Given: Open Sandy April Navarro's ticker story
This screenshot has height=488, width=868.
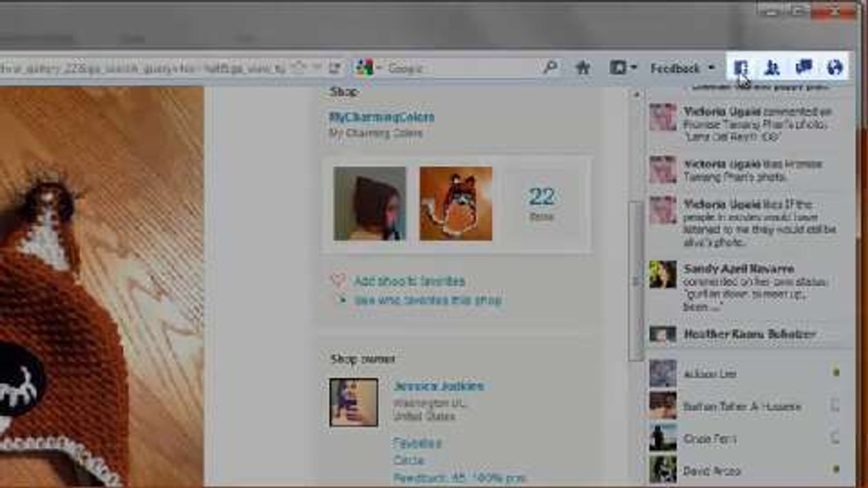Looking at the screenshot, I should (x=751, y=288).
